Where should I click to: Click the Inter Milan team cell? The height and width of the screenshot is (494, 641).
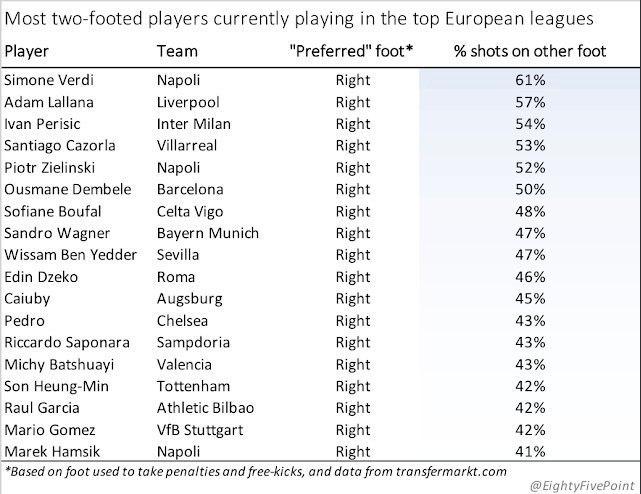194,124
